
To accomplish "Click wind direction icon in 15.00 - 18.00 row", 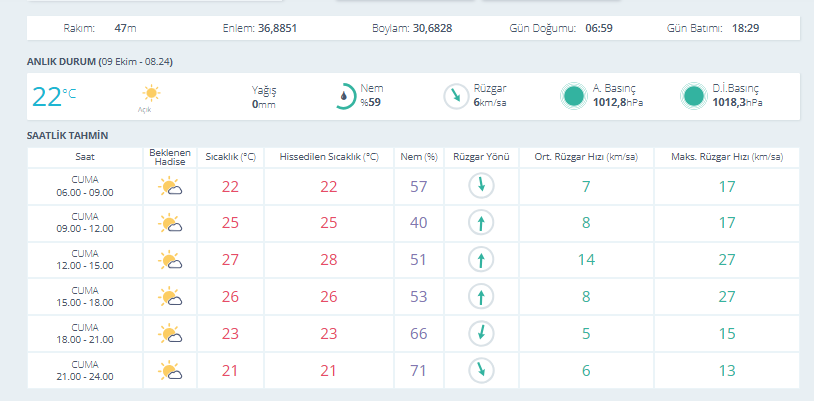I will (481, 297).
